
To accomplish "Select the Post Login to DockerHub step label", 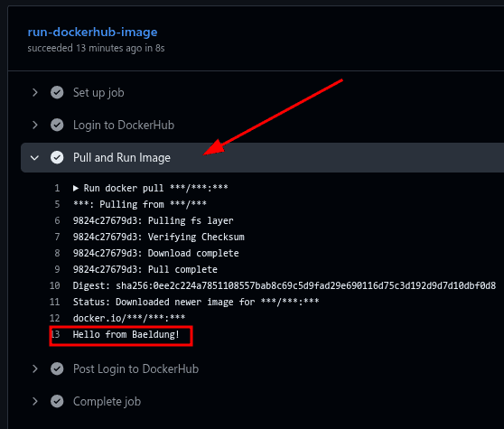I will click(x=135, y=368).
